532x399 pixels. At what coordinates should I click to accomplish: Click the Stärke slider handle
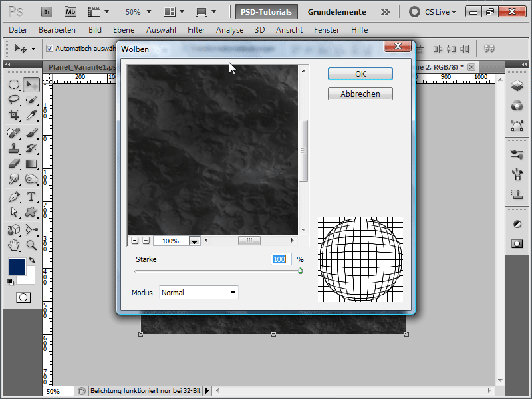(x=301, y=271)
